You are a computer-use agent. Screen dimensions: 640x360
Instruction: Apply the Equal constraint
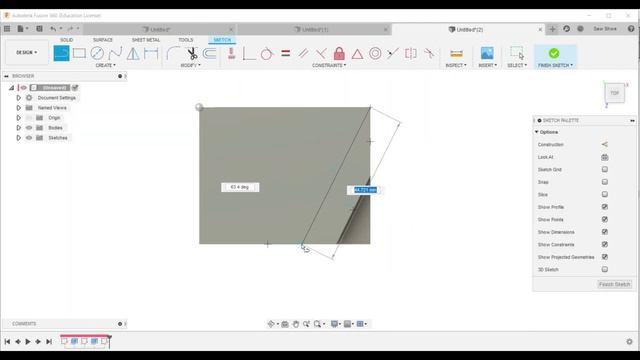285,53
